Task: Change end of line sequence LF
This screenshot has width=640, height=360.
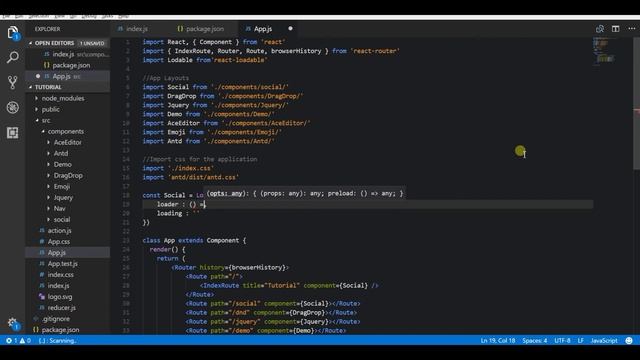Action: 580,340
